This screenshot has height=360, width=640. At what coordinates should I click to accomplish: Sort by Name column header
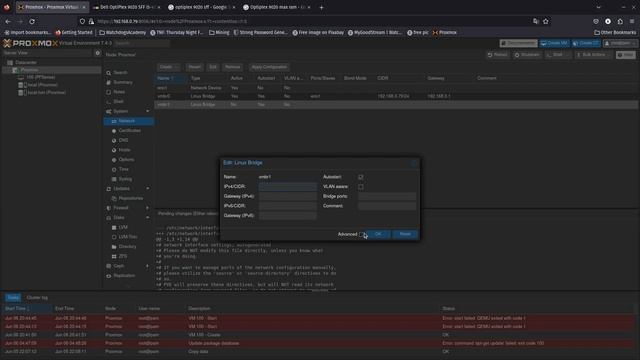click(171, 78)
